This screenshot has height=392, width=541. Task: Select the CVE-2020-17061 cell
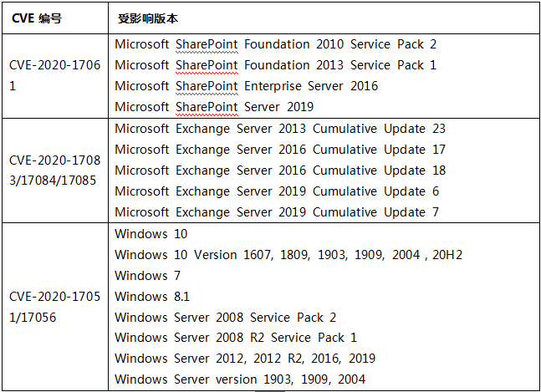pyautogui.click(x=55, y=76)
